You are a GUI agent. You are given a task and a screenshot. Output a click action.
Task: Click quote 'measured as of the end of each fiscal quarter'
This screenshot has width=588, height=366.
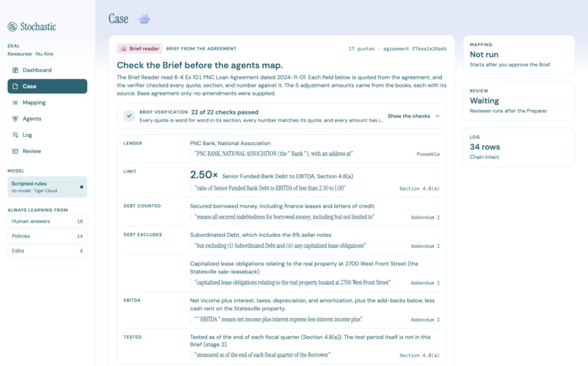pos(263,355)
